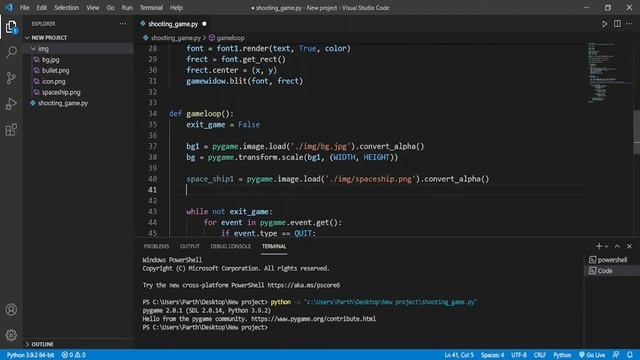The height and width of the screenshot is (360, 640).
Task: Change CRLF end of line sequence
Action: 540,355
